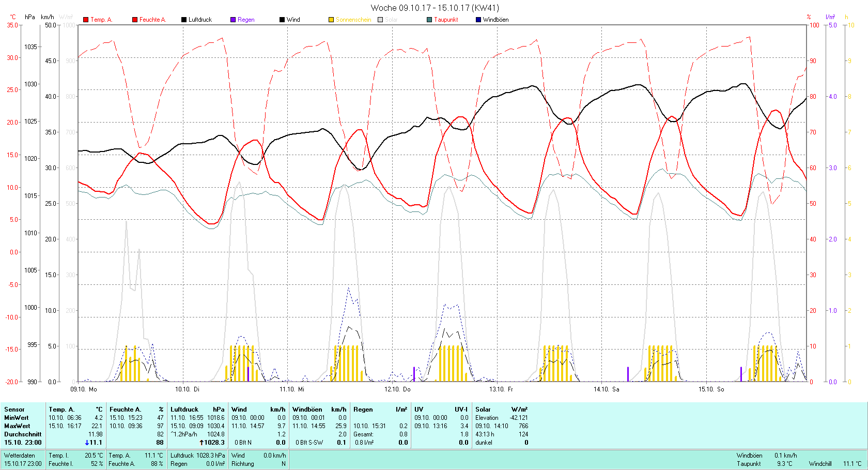Click the Wetterdaten label in bottom bar
The image size is (868, 470).
point(20,455)
